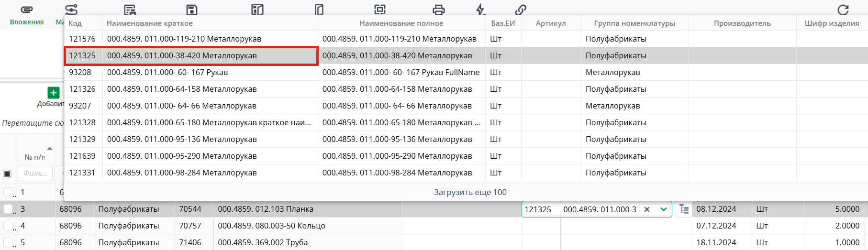Viewport: 868px width, 250px height.
Task: Click the printer icon in toolbar
Action: click(438, 10)
